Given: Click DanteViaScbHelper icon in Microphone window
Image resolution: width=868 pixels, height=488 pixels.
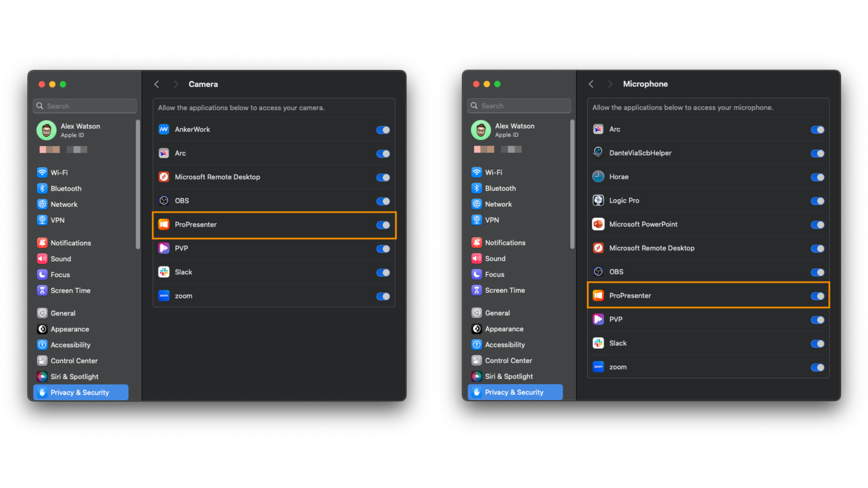Looking at the screenshot, I should 598,153.
